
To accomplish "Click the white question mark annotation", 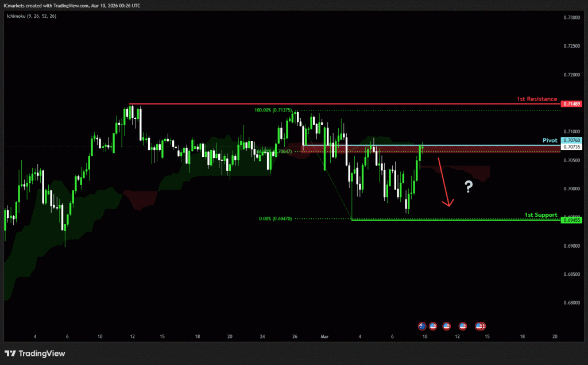I will [469, 186].
